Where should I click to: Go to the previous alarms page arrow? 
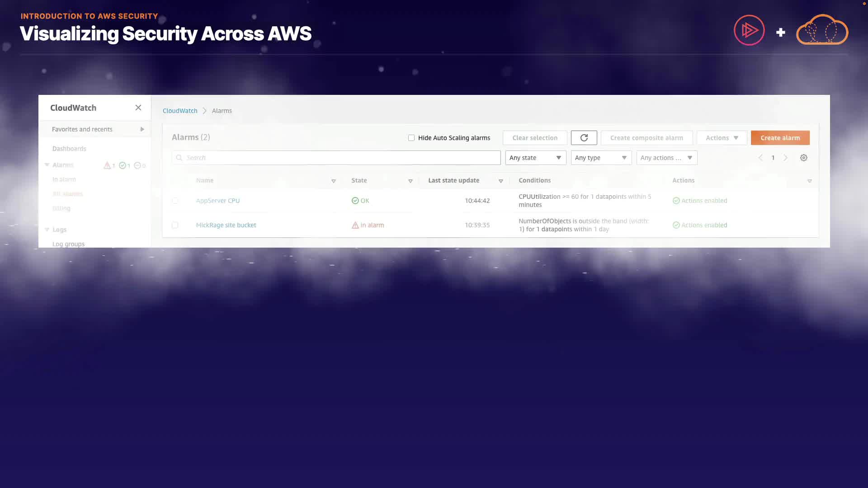click(x=760, y=158)
